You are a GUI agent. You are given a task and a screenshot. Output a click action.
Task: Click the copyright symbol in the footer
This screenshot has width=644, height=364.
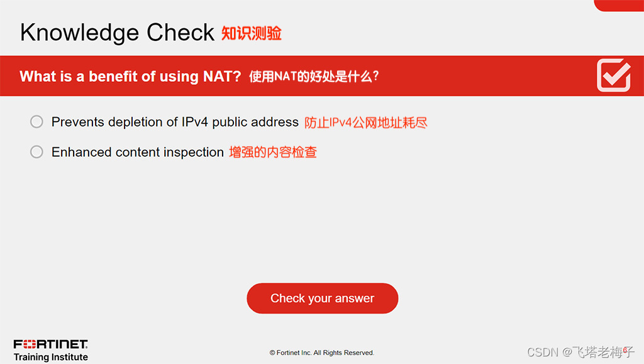[x=272, y=353]
